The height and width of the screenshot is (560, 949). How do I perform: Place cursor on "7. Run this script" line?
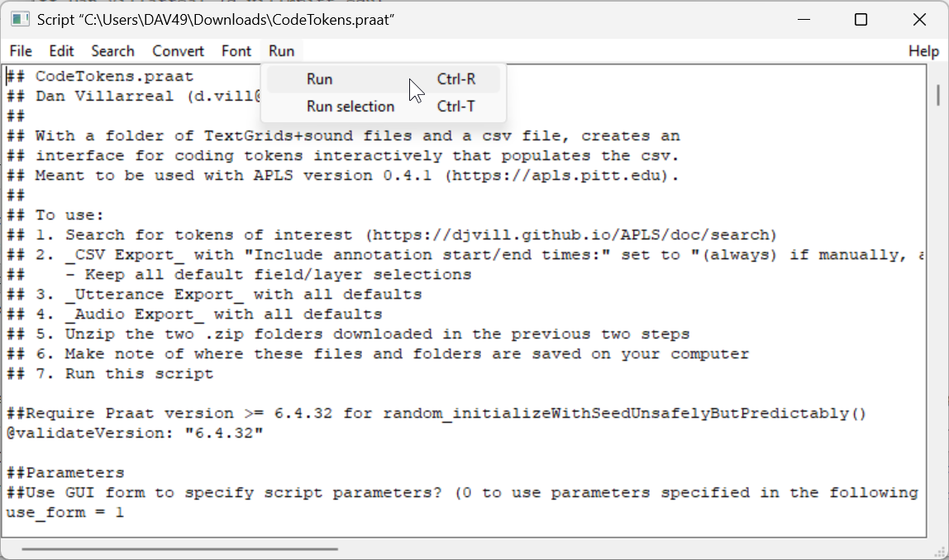(124, 374)
